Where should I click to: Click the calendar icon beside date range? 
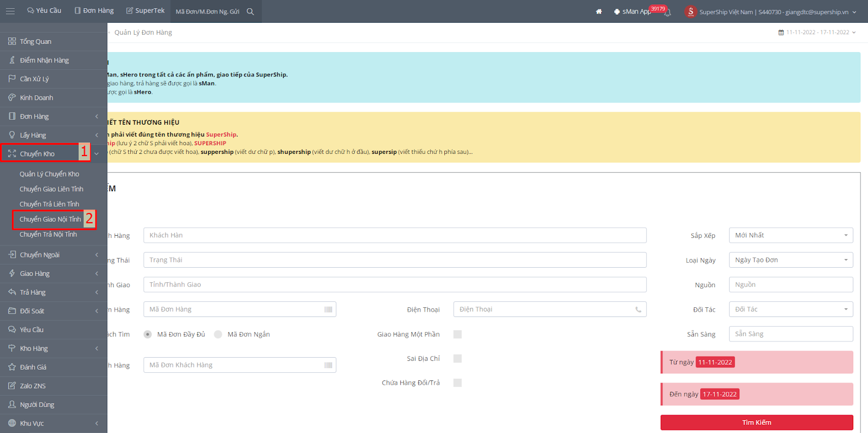(x=781, y=33)
